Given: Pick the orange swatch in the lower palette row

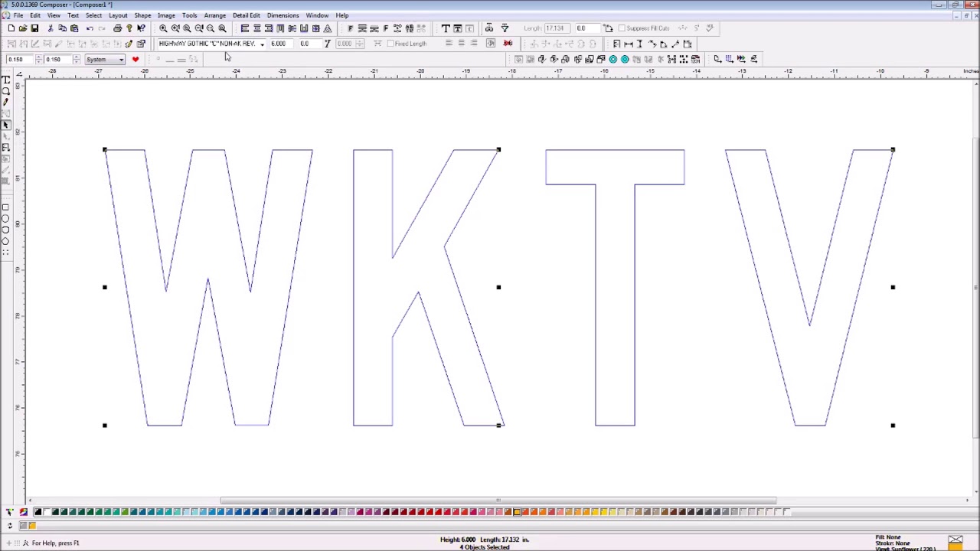Looking at the screenshot, I should click(32, 525).
